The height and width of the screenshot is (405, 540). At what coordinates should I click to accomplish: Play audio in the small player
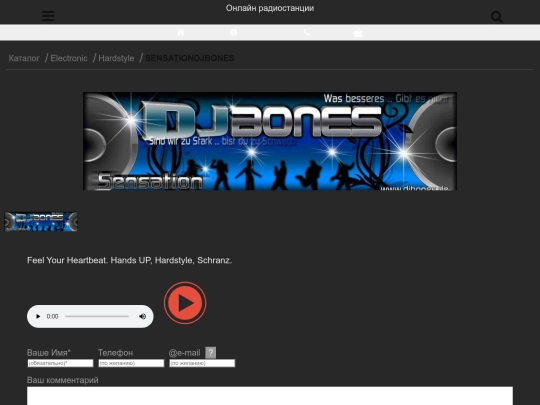coord(38,316)
